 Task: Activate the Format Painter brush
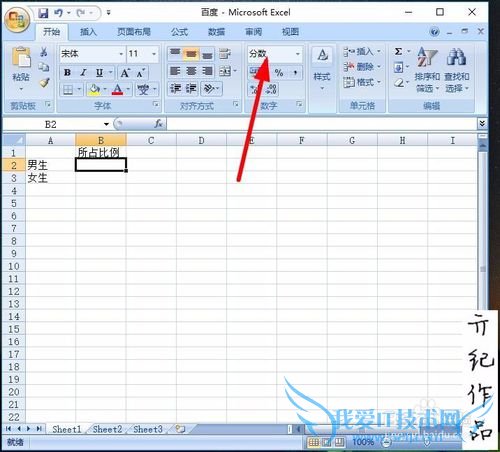(44, 83)
